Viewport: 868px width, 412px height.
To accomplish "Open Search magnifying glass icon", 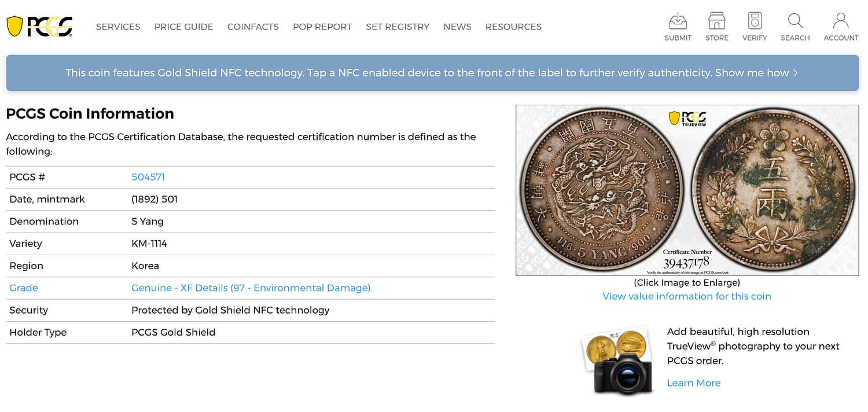I will (795, 22).
